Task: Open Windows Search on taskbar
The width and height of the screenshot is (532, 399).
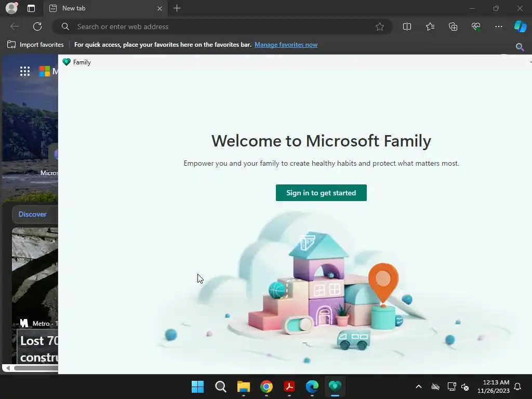Action: coord(220,387)
